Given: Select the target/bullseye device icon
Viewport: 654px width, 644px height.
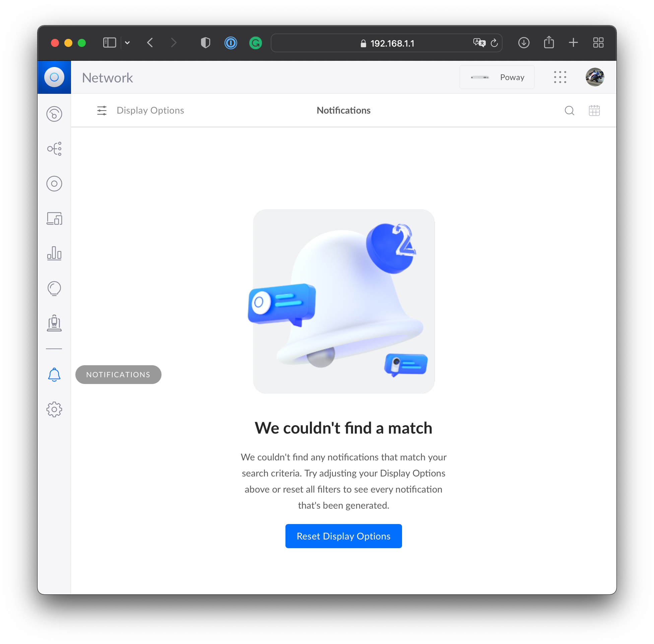Looking at the screenshot, I should (54, 184).
